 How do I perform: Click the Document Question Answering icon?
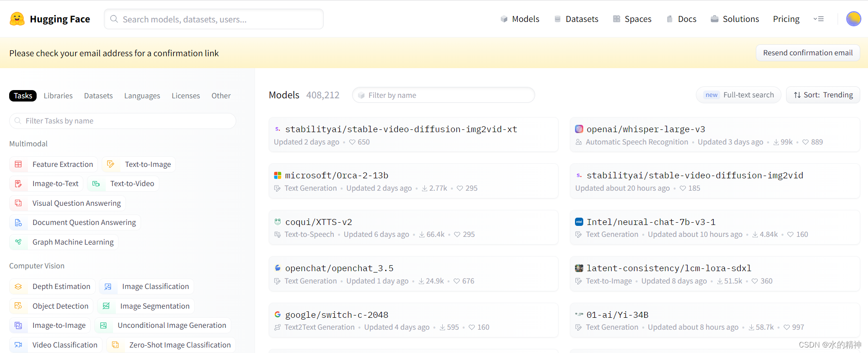18,222
